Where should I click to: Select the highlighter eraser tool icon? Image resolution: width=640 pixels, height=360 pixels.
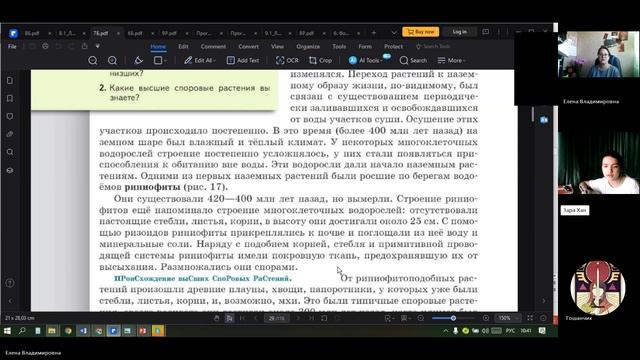(138, 60)
